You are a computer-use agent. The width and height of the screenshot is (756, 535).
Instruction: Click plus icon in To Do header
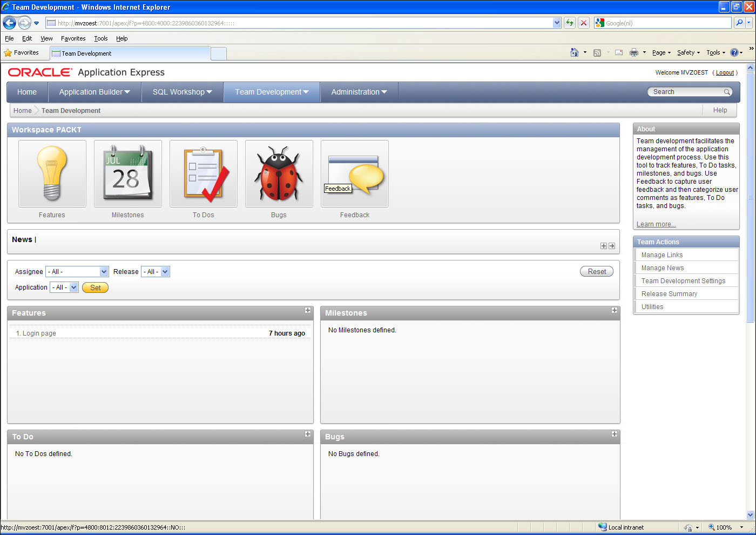tap(308, 434)
